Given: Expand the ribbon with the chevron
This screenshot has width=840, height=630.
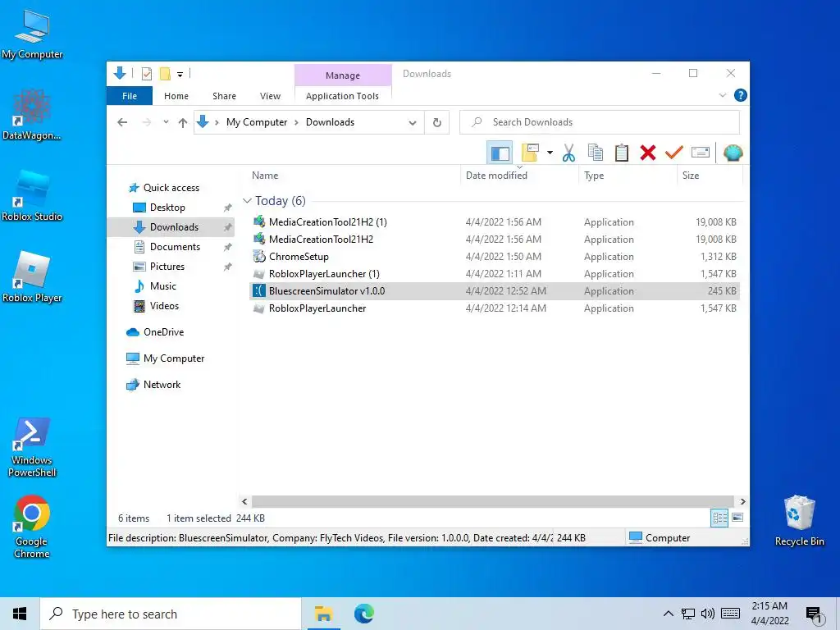Looking at the screenshot, I should [x=722, y=95].
